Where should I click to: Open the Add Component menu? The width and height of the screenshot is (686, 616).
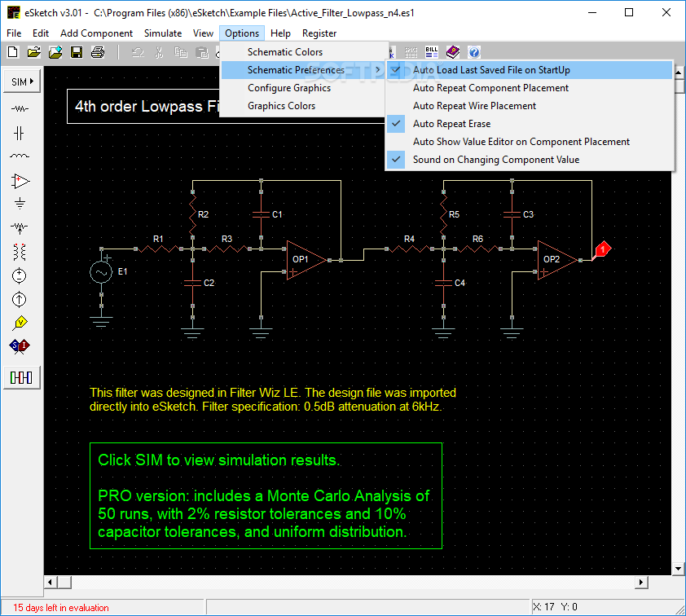point(96,33)
